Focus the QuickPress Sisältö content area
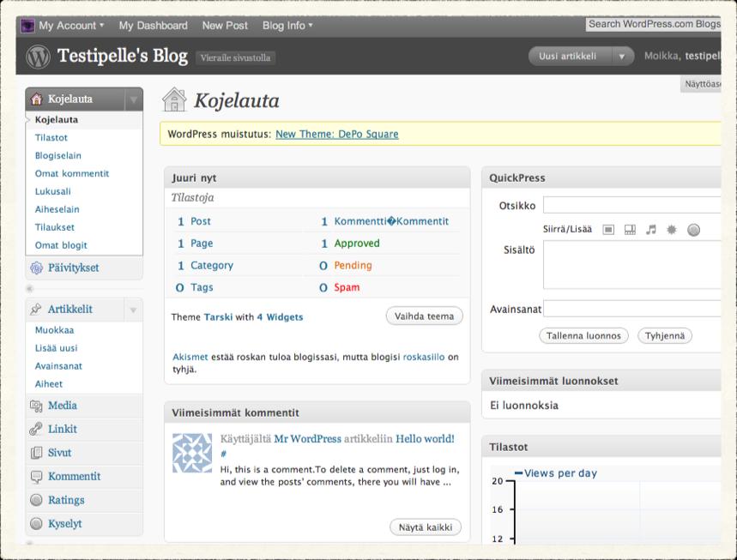737x560 pixels. [x=632, y=265]
